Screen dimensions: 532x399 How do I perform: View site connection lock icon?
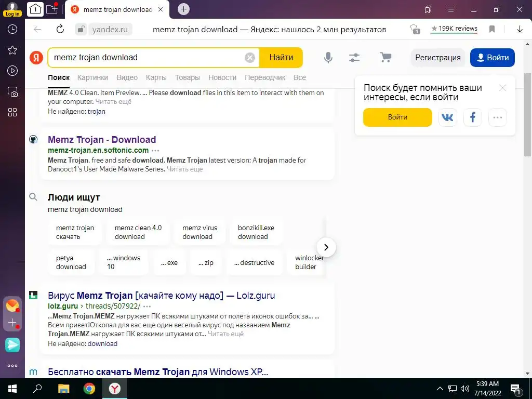tap(81, 30)
